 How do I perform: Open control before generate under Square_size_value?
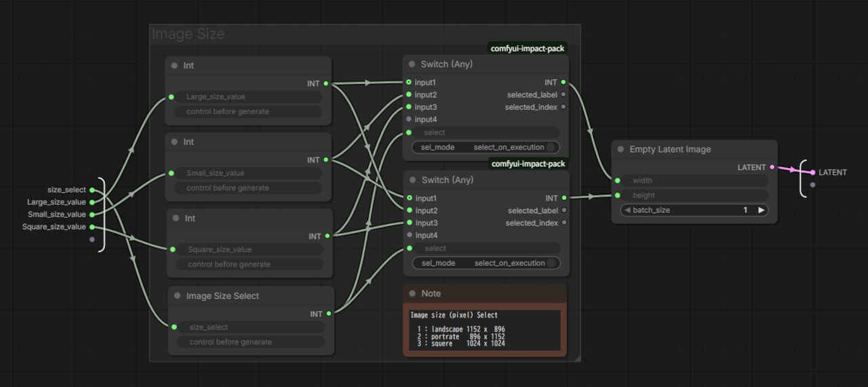(x=250, y=264)
